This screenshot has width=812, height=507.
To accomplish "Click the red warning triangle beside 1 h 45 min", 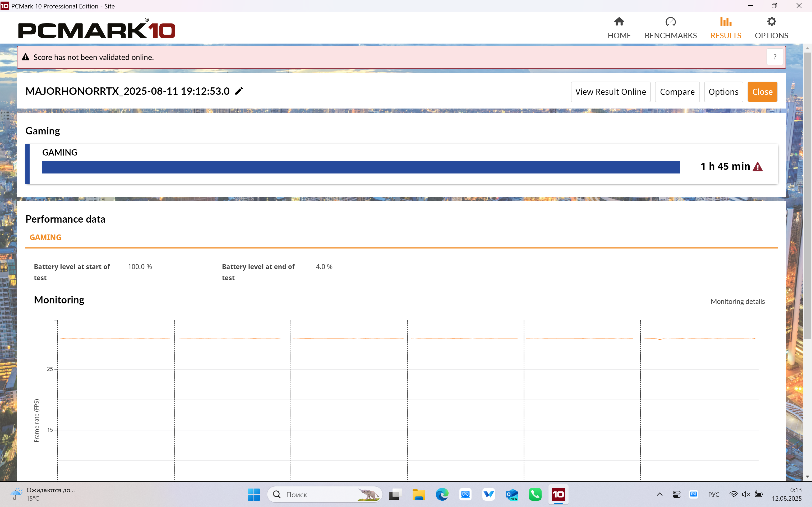I will [758, 167].
